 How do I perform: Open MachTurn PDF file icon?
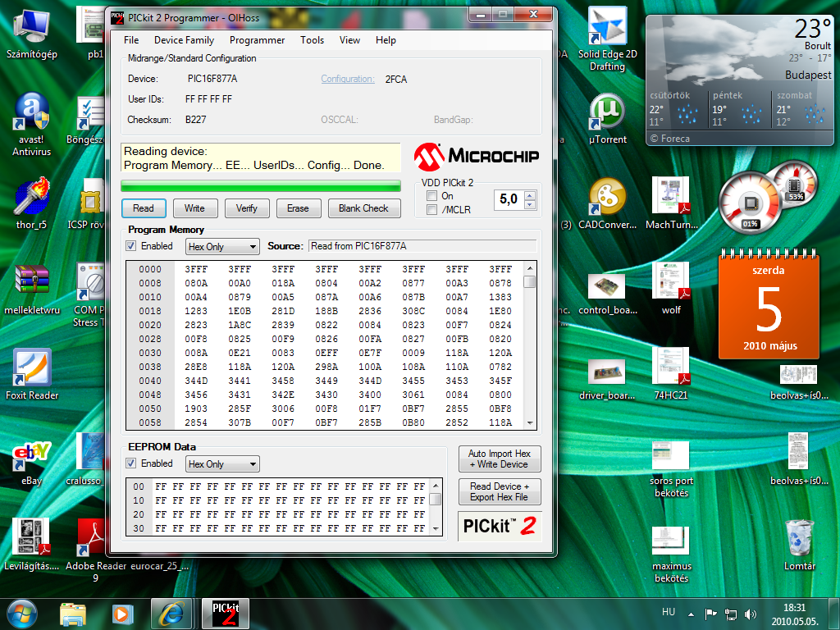point(671,203)
